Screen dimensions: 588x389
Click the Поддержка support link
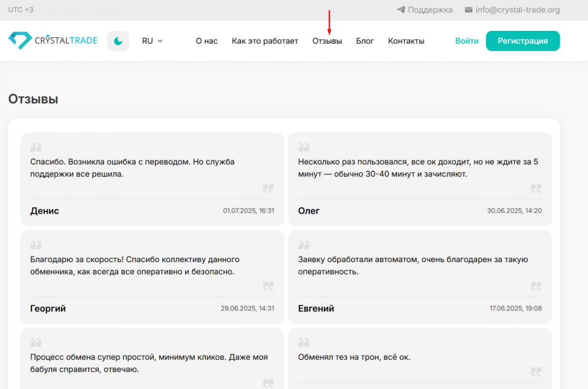click(x=430, y=10)
